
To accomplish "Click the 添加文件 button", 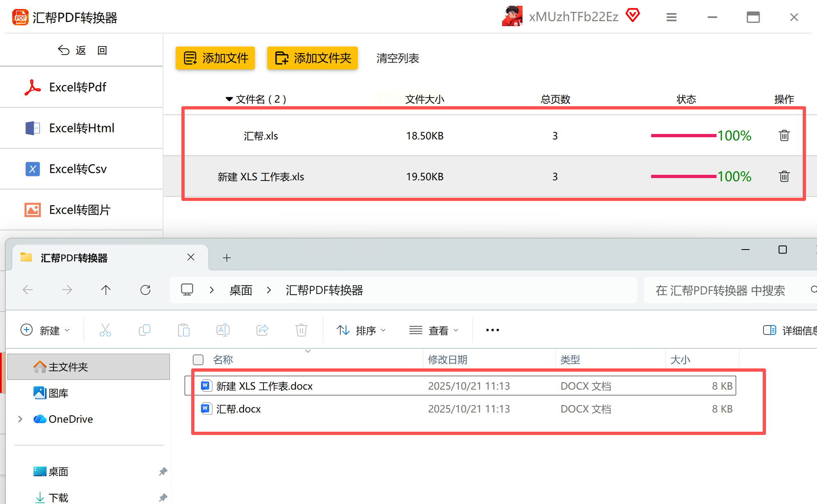I will coord(215,58).
